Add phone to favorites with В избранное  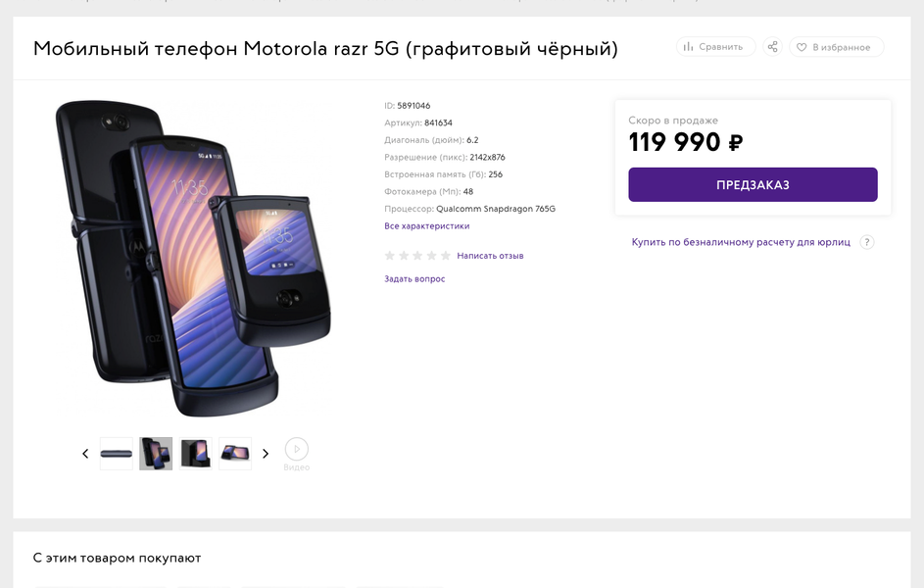(x=836, y=47)
